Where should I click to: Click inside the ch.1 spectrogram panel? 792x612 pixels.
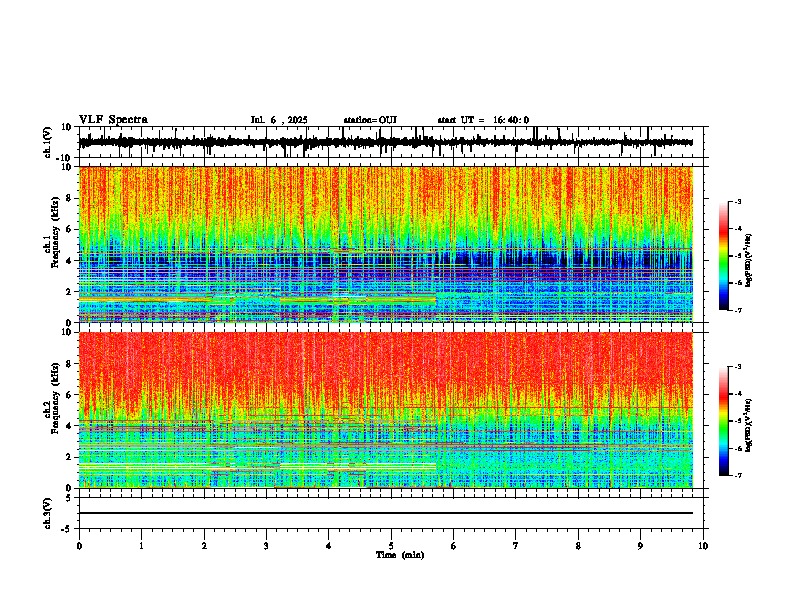tap(385, 244)
